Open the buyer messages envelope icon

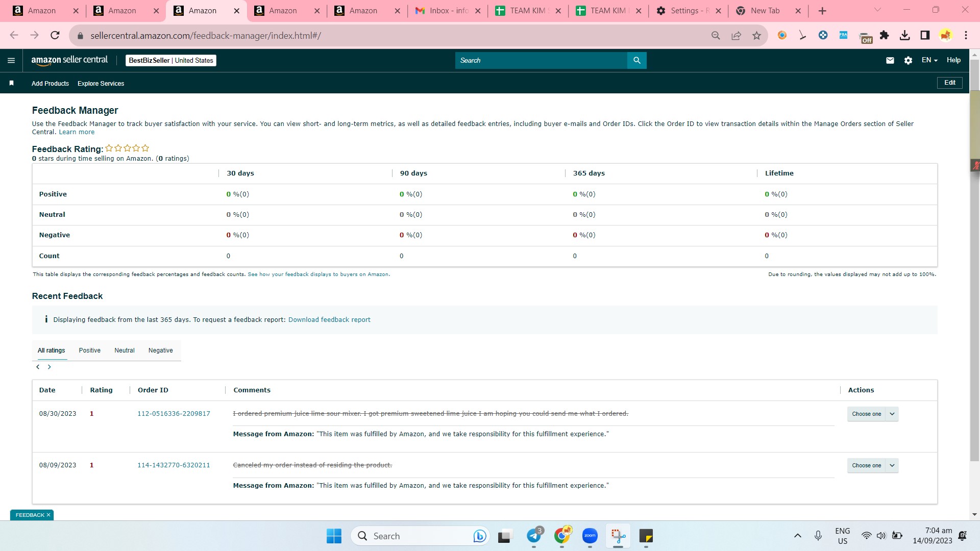coord(890,60)
